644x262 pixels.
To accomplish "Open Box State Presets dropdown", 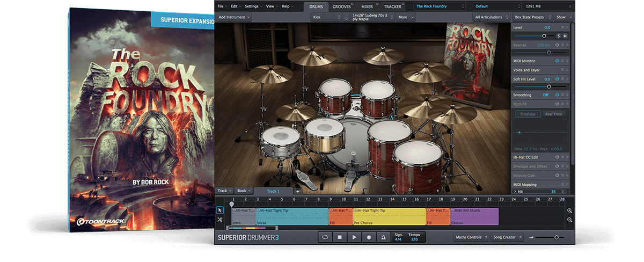I will tap(532, 17).
